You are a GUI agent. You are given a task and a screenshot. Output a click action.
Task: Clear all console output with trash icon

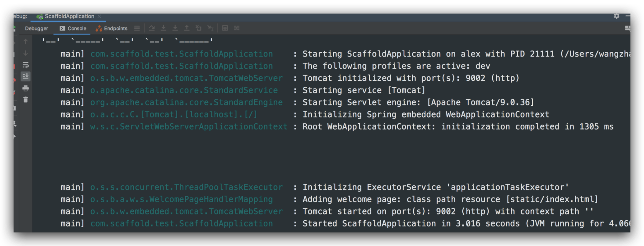coord(25,100)
